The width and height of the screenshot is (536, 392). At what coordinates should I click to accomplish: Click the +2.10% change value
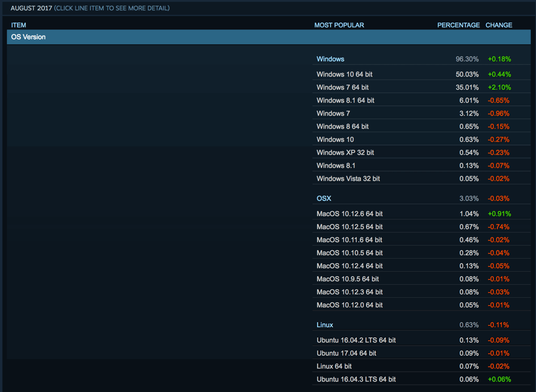click(499, 87)
